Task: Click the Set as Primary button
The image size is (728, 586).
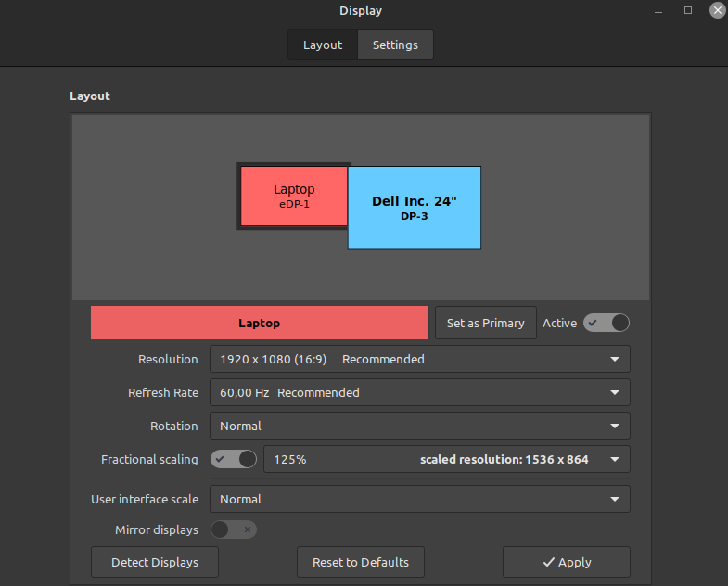Action: [x=485, y=323]
